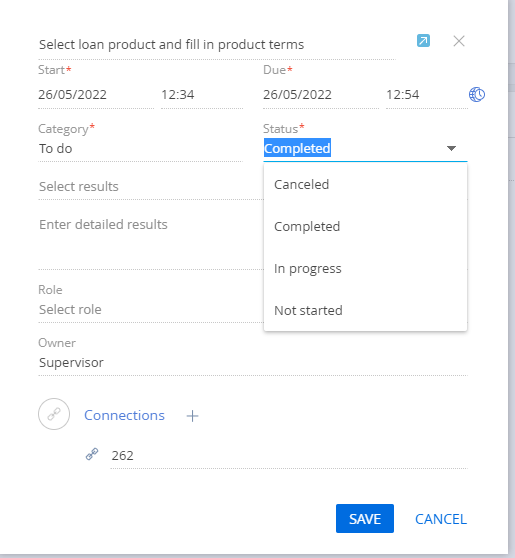Image resolution: width=515 pixels, height=558 pixels.
Task: Click the chain icon beside 262
Action: tap(92, 454)
